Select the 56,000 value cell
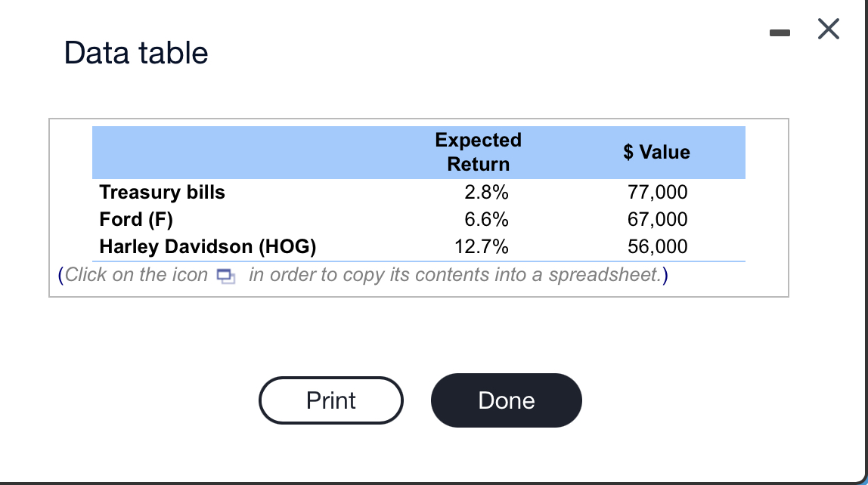The height and width of the screenshot is (485, 868). click(656, 246)
